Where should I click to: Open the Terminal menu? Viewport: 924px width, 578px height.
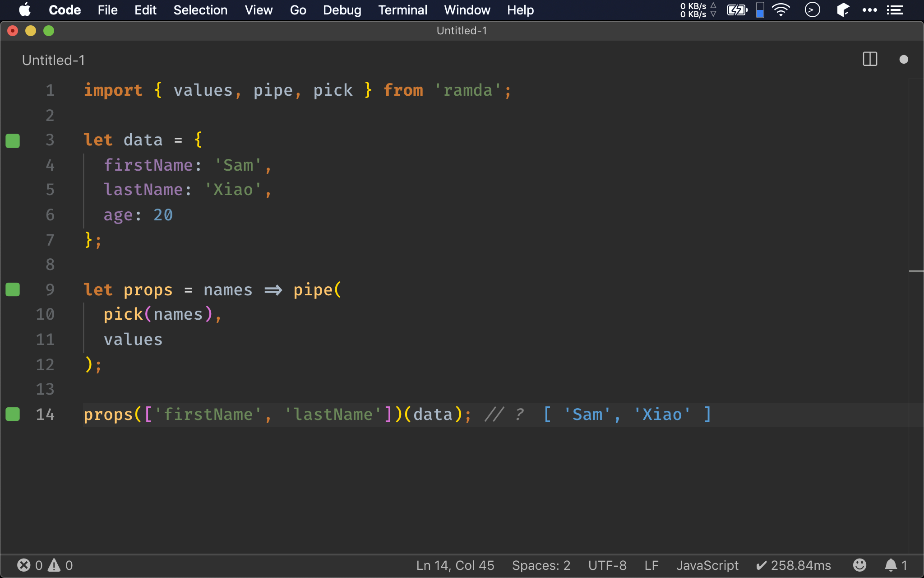point(402,10)
